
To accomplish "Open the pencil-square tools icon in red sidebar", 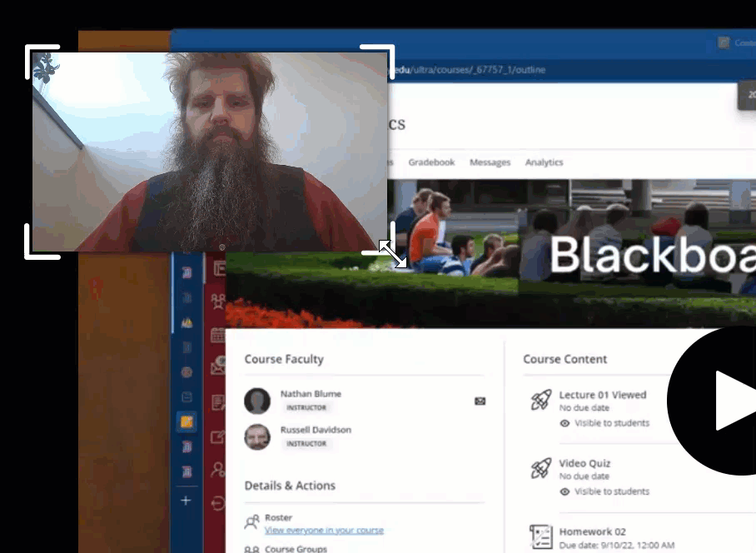I will click(218, 437).
